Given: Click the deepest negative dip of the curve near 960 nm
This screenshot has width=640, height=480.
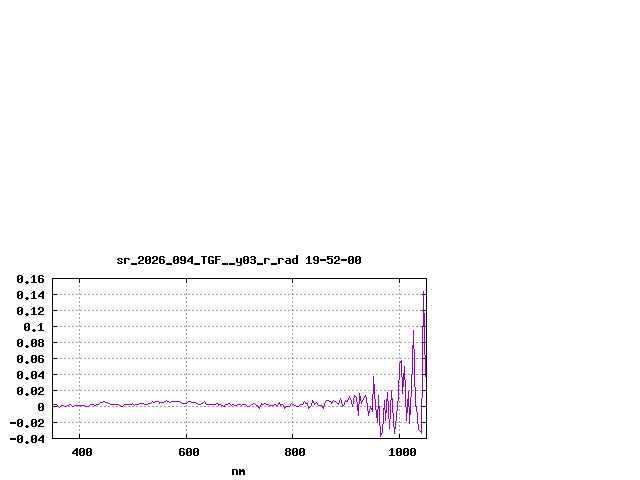Looking at the screenshot, I should pos(381,435).
